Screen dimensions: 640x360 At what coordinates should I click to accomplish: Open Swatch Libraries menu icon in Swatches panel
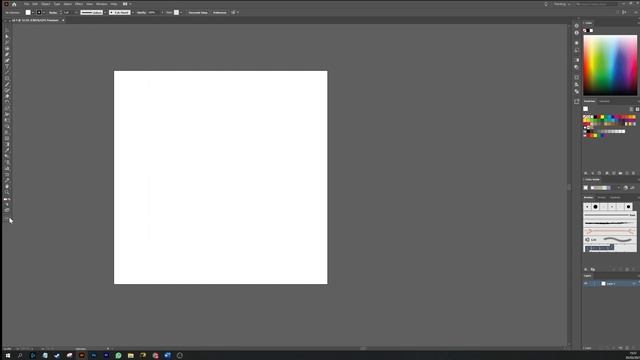[x=586, y=173]
